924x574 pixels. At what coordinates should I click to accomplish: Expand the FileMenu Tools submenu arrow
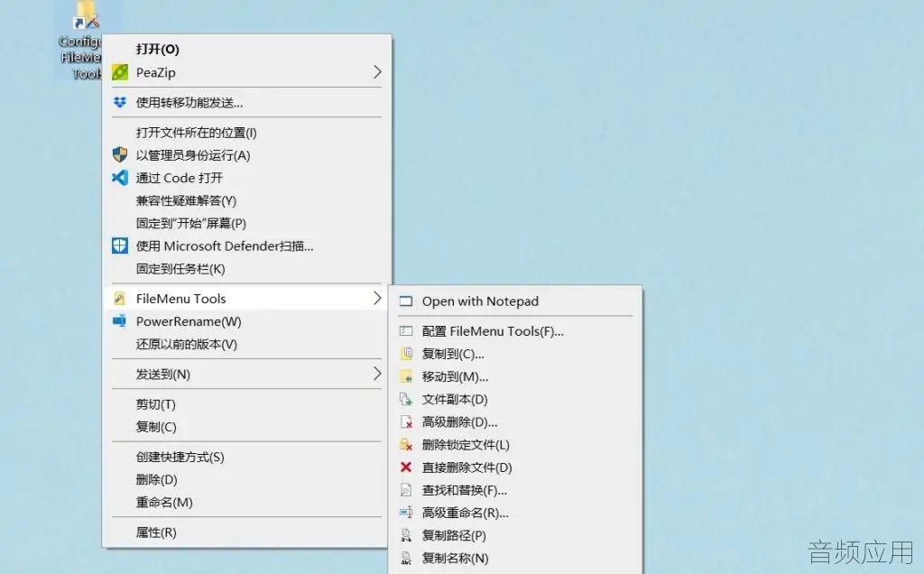click(377, 298)
